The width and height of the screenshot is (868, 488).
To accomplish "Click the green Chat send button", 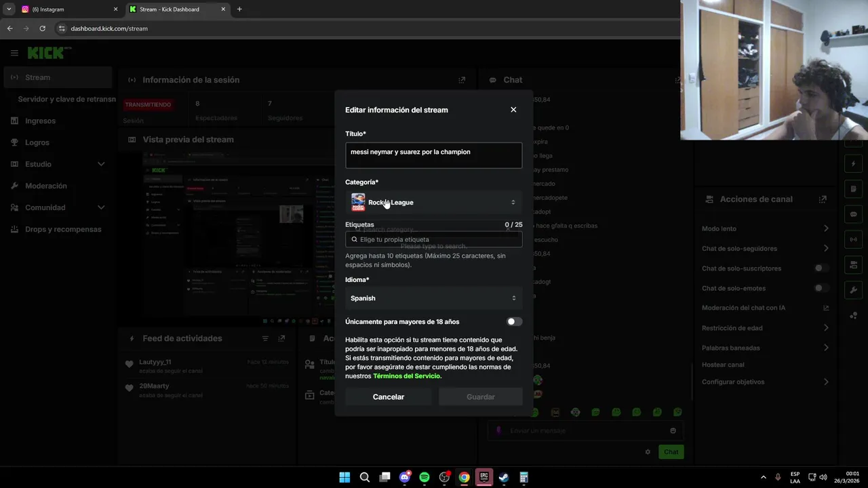I will [x=671, y=452].
